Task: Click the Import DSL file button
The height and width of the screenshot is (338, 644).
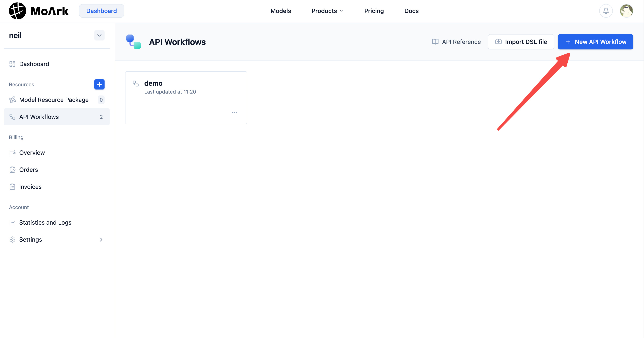Action: (x=521, y=42)
